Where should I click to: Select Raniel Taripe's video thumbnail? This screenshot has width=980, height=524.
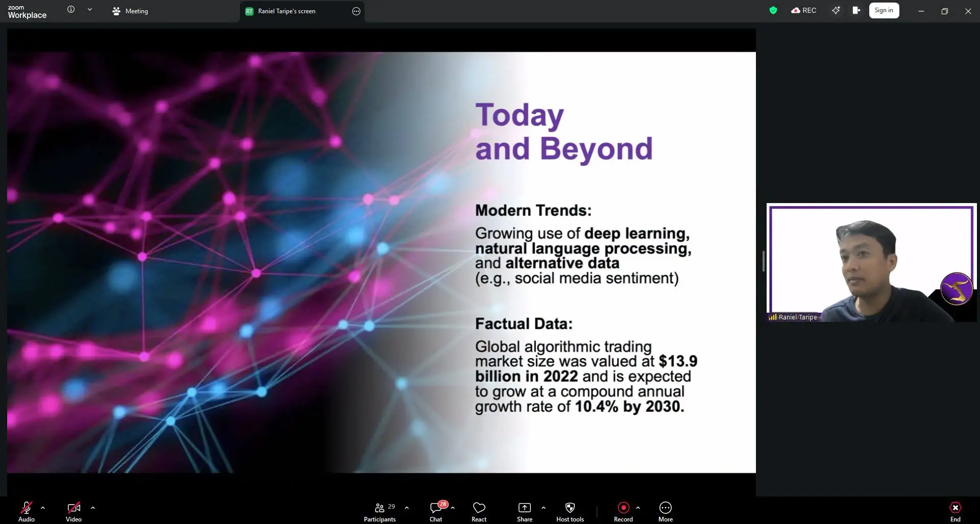click(x=871, y=263)
